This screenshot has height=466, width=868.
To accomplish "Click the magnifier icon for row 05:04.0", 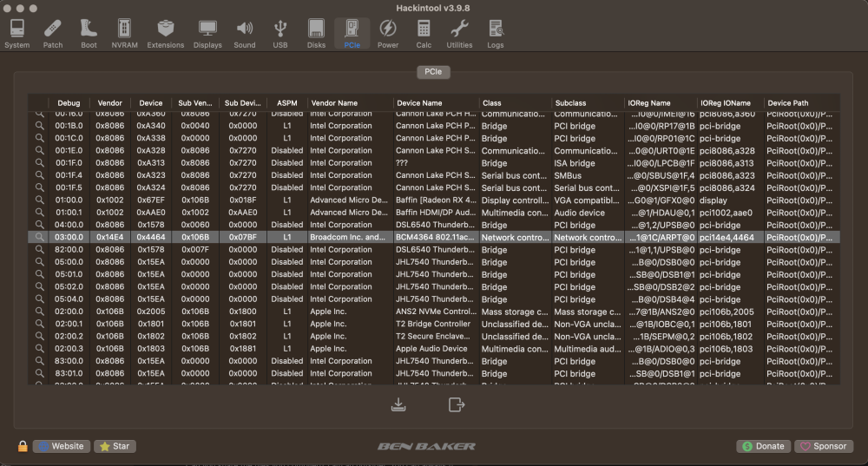I will click(39, 299).
